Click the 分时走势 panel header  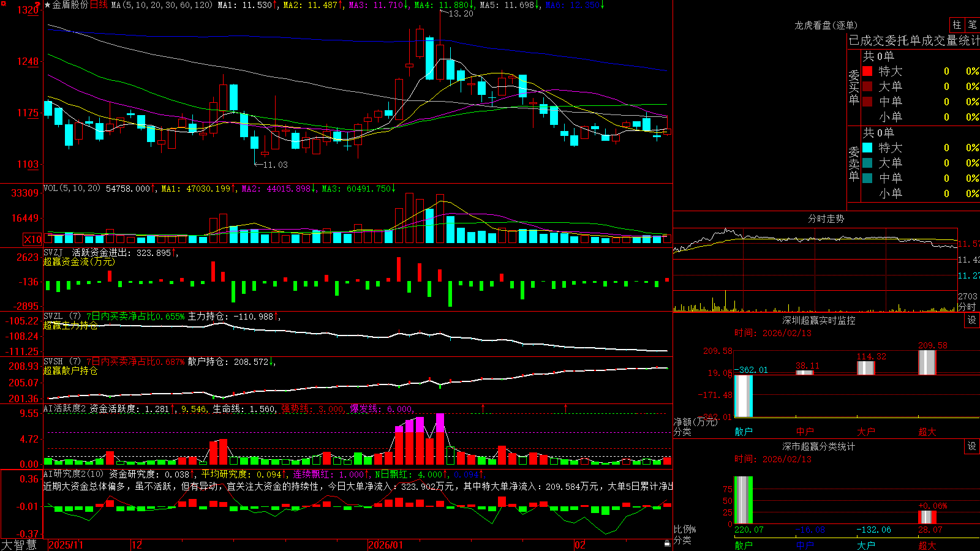[x=826, y=219]
